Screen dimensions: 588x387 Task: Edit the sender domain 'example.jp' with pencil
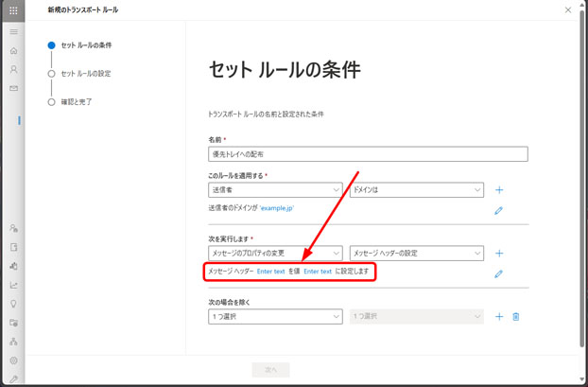tap(498, 211)
